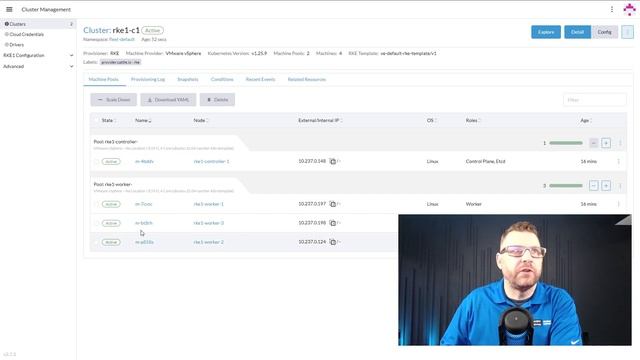Increase rke1-controller pool size with plus
Screen dimensions: 640x360
click(x=606, y=143)
